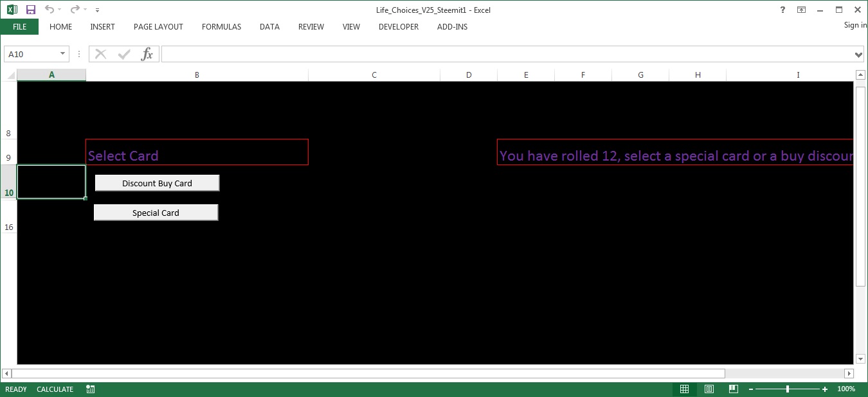
Task: Open Microsoft Excel Help question mark
Action: pos(782,10)
